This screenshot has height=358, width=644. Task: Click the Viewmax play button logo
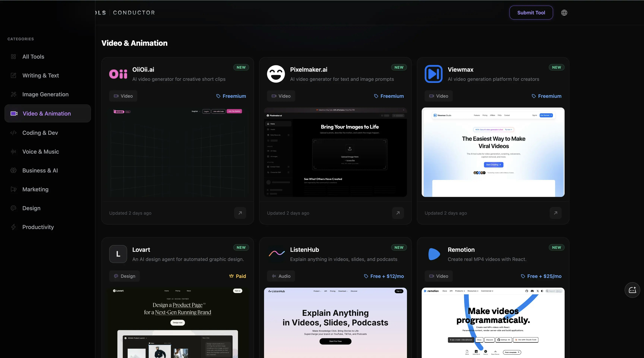point(433,74)
